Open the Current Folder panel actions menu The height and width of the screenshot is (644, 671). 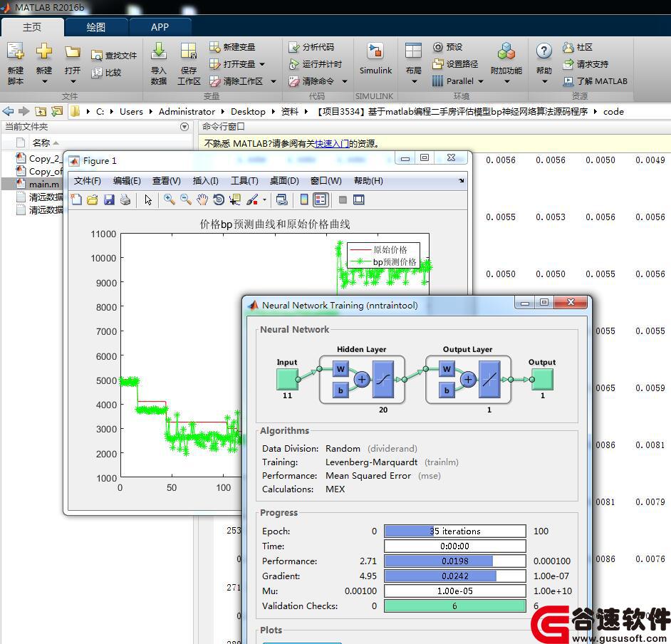pyautogui.click(x=184, y=127)
